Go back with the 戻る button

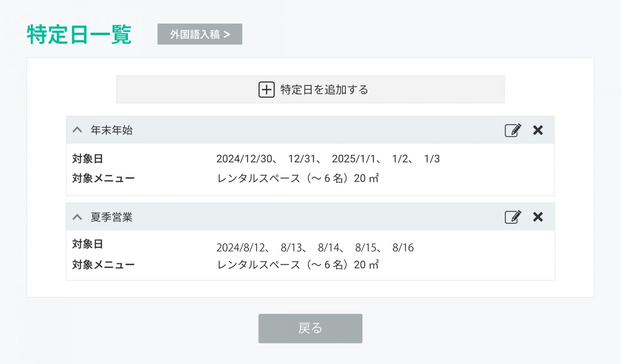(310, 328)
